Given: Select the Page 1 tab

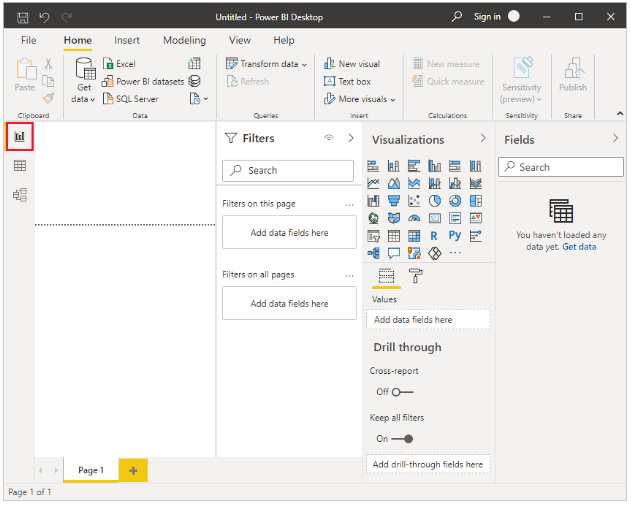Looking at the screenshot, I should (91, 470).
